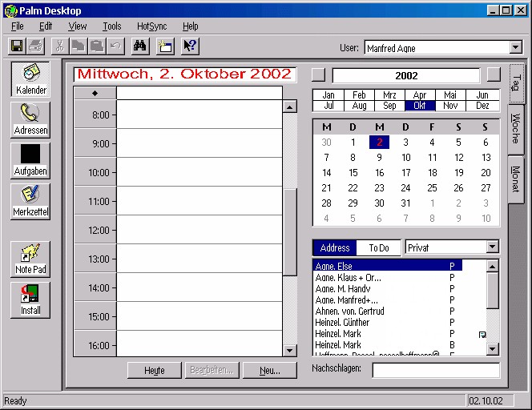This screenshot has width=532, height=410.
Task: Click the Bearbeiten... button
Action: [x=212, y=370]
